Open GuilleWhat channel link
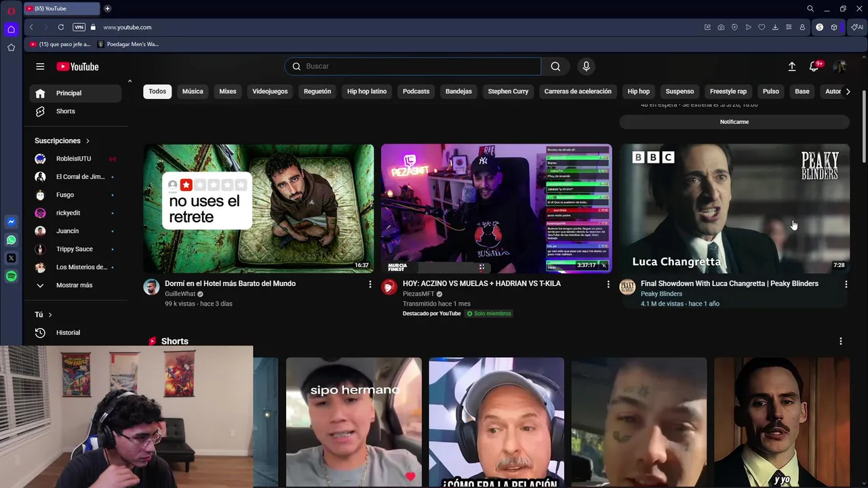The height and width of the screenshot is (488, 868). coord(180,294)
